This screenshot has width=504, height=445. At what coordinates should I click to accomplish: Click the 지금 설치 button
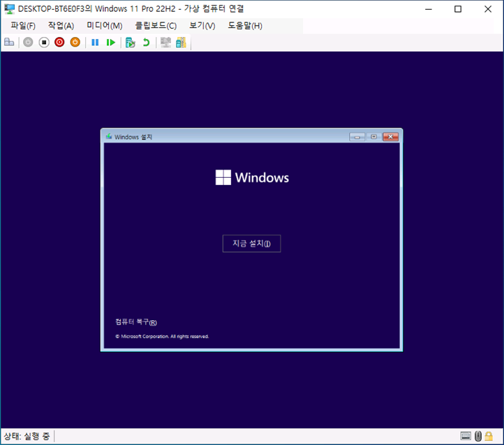(x=252, y=243)
